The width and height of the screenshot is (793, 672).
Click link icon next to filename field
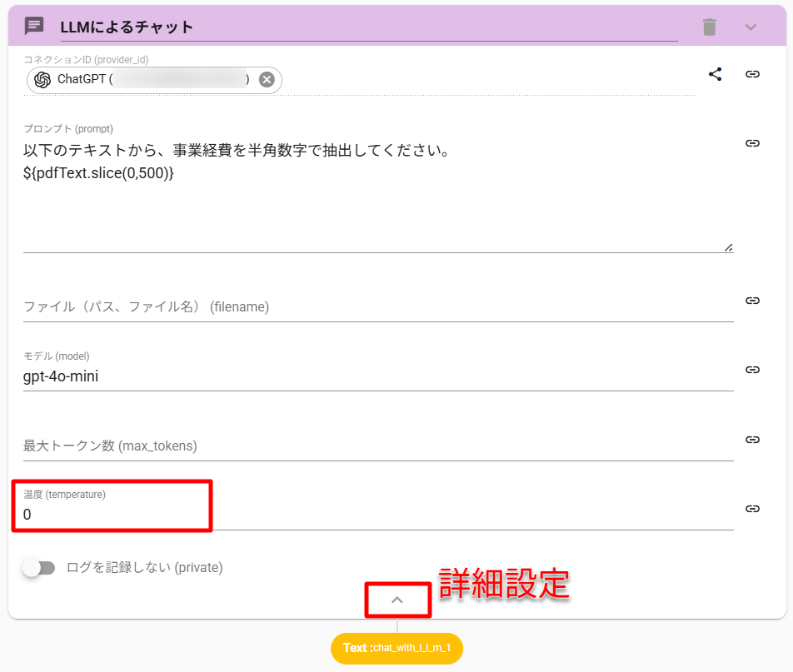click(x=752, y=301)
